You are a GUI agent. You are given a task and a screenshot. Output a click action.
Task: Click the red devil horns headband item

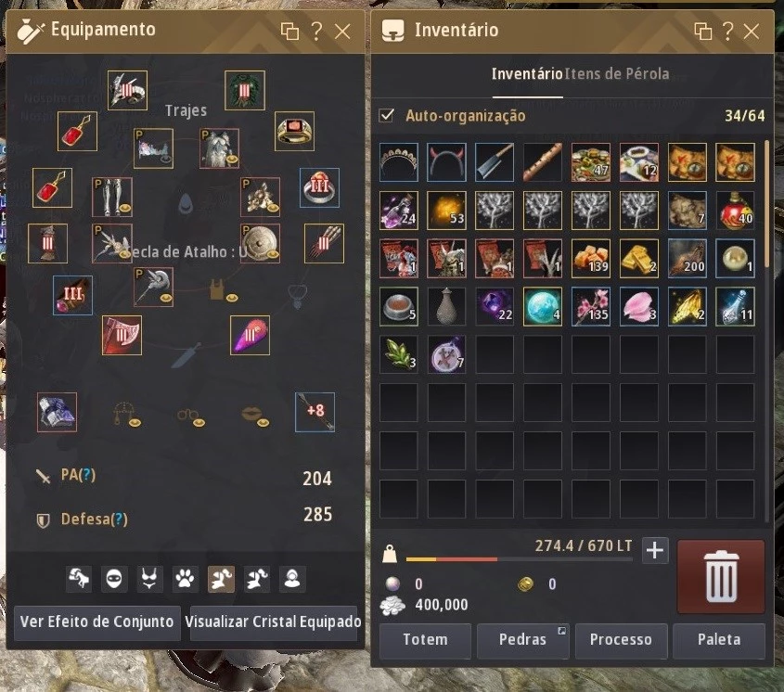[446, 162]
